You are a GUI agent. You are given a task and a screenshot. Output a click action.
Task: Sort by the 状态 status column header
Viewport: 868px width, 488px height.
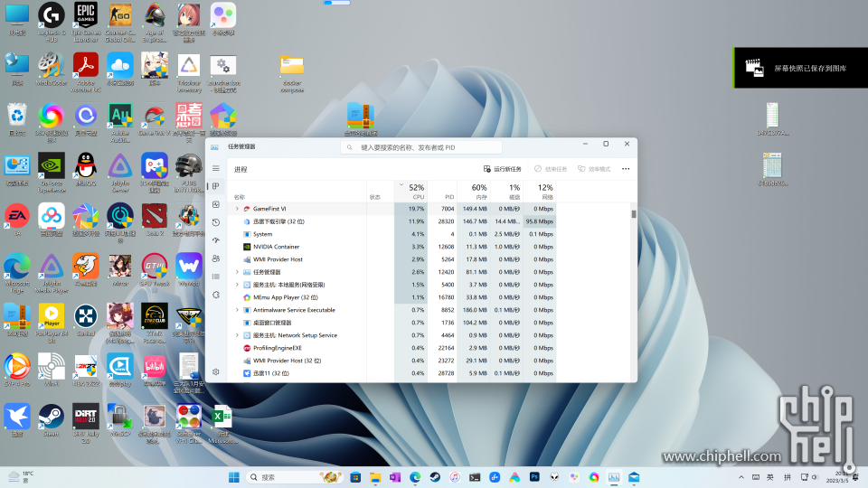tap(381, 192)
